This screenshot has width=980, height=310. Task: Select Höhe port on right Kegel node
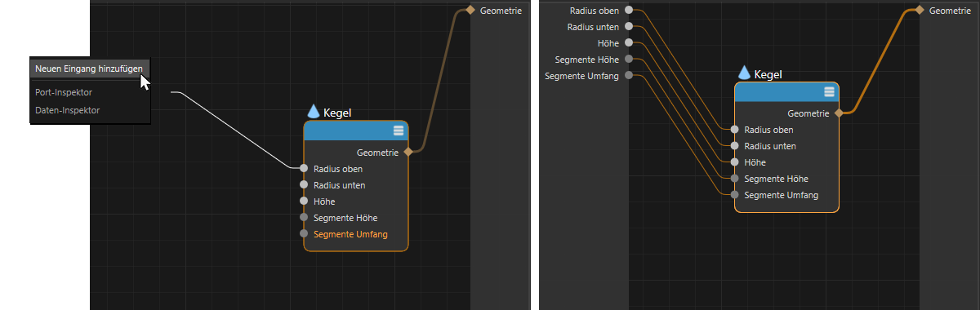coord(735,162)
